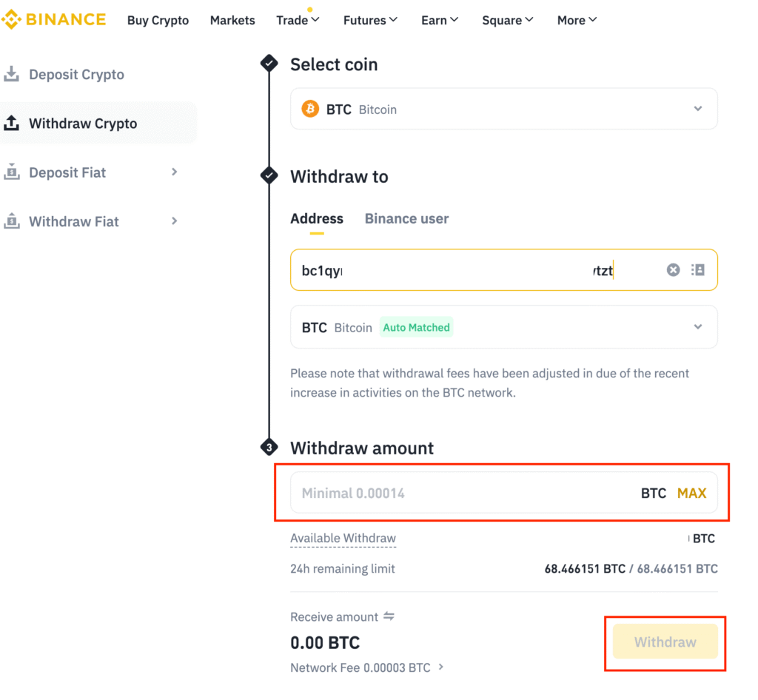Expand the Deposit Fiat submenu
The height and width of the screenshot is (700, 758).
[174, 172]
